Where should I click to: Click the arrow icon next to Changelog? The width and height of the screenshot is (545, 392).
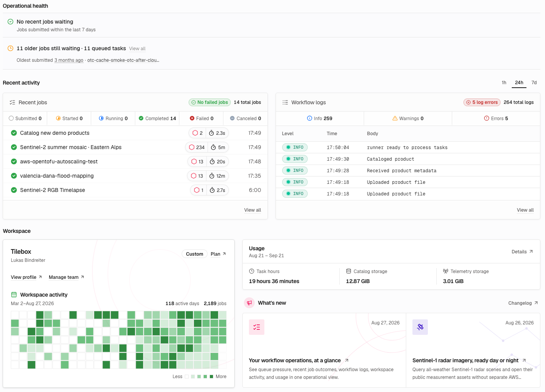click(x=536, y=303)
